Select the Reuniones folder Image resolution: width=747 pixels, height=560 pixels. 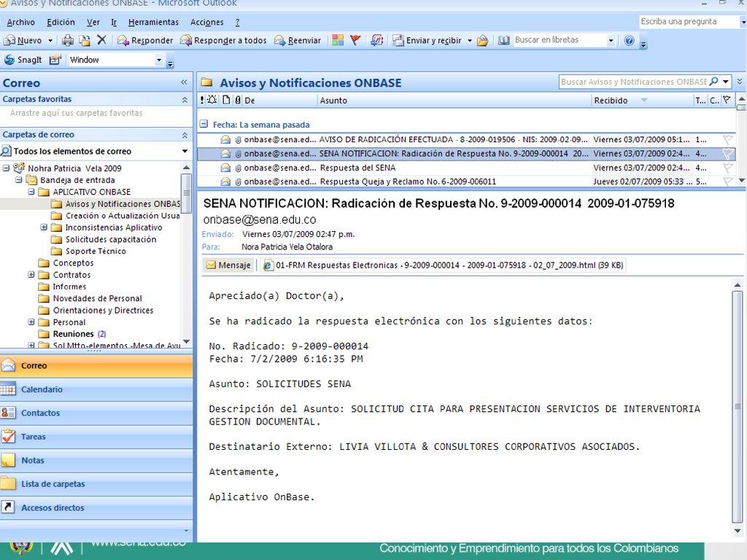click(x=73, y=334)
